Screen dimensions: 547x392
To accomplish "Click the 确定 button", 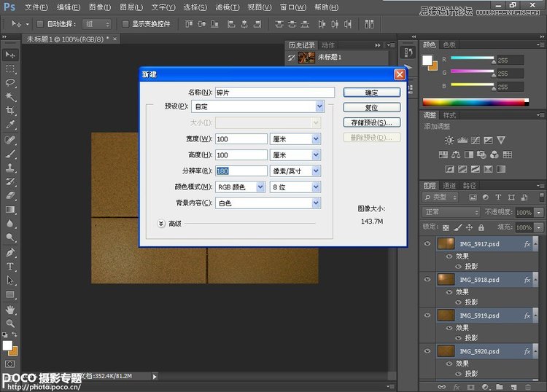I will 371,93.
